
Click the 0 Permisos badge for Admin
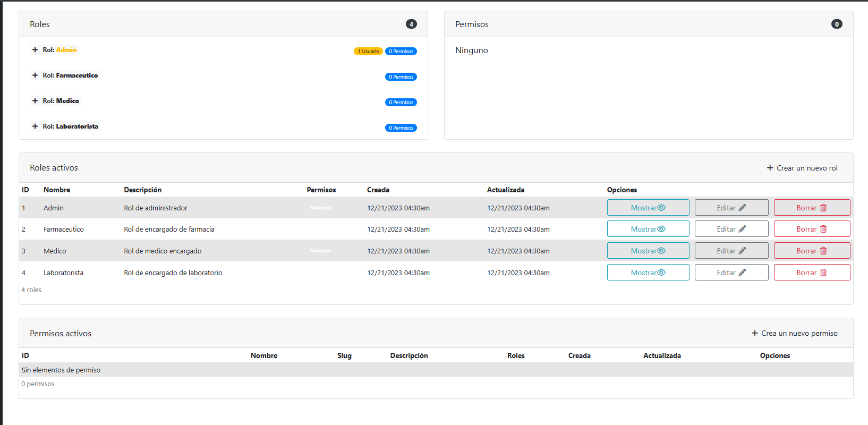point(401,52)
